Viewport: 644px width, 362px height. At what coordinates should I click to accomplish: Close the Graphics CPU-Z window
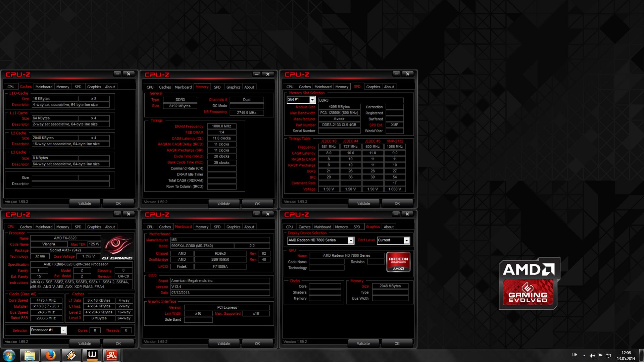407,214
